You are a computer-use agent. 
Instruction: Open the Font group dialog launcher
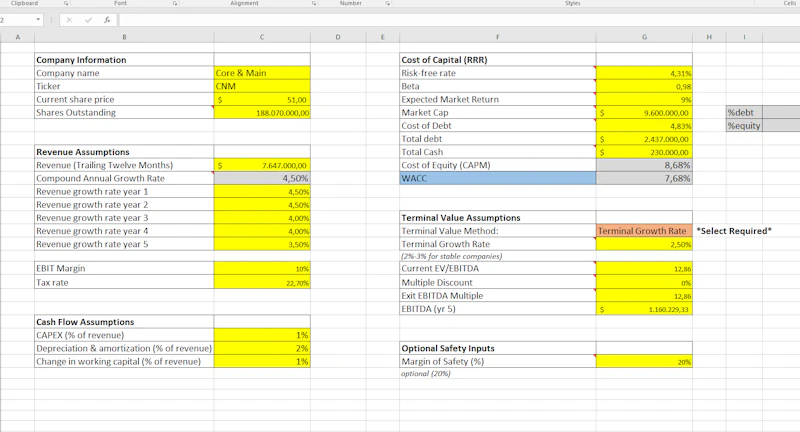(x=176, y=4)
